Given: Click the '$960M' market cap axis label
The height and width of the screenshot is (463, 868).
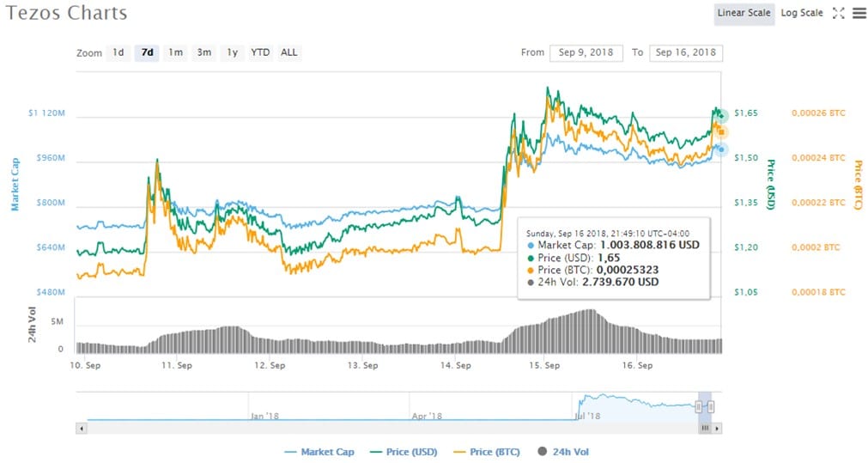Looking at the screenshot, I should (x=51, y=158).
